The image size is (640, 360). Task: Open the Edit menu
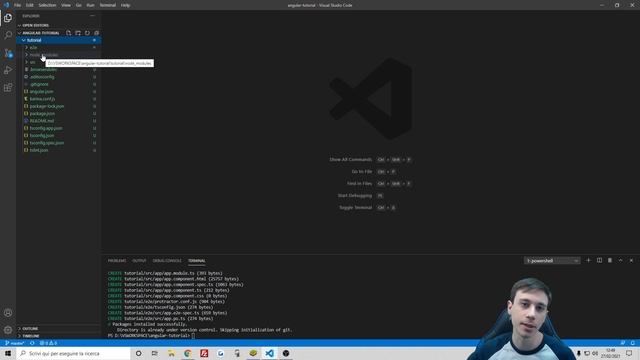click(x=30, y=5)
